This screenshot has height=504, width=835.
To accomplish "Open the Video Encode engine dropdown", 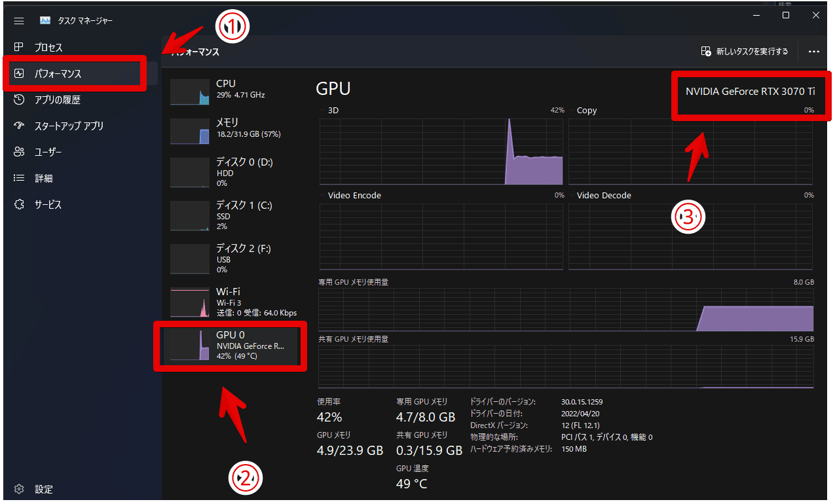I will [x=350, y=195].
